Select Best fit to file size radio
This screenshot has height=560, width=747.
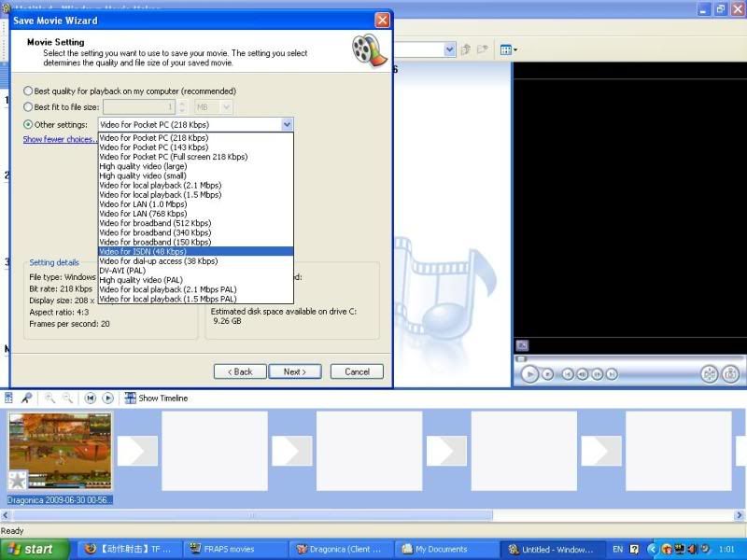point(28,107)
